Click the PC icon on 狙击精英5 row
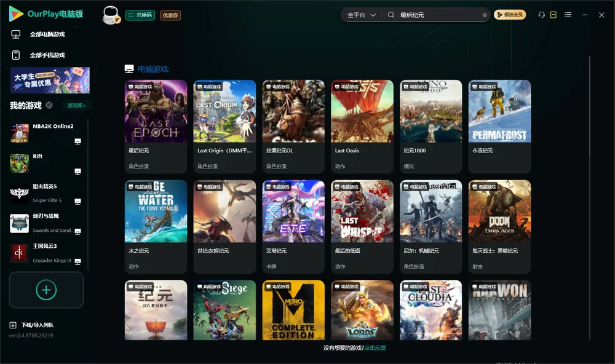 tap(77, 201)
